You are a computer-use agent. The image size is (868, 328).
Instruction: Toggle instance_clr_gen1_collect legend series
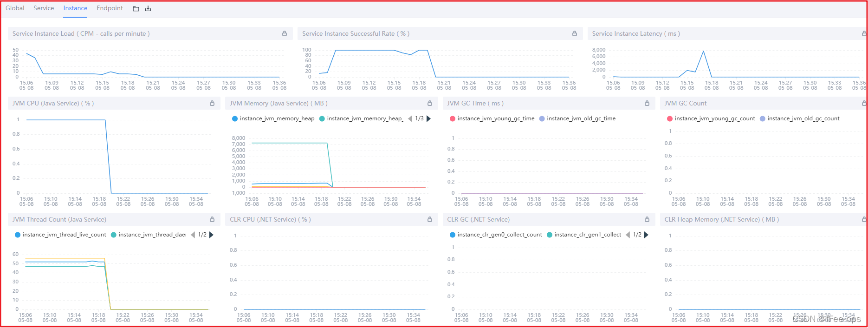click(584, 235)
